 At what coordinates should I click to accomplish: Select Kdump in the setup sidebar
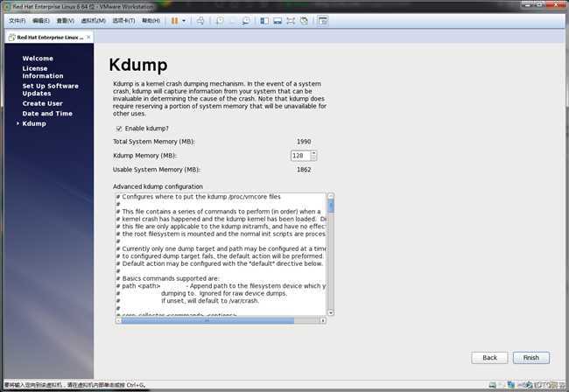[x=34, y=123]
